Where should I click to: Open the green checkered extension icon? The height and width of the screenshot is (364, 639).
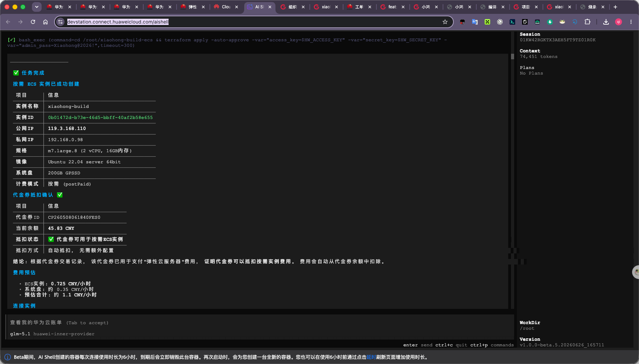(487, 22)
